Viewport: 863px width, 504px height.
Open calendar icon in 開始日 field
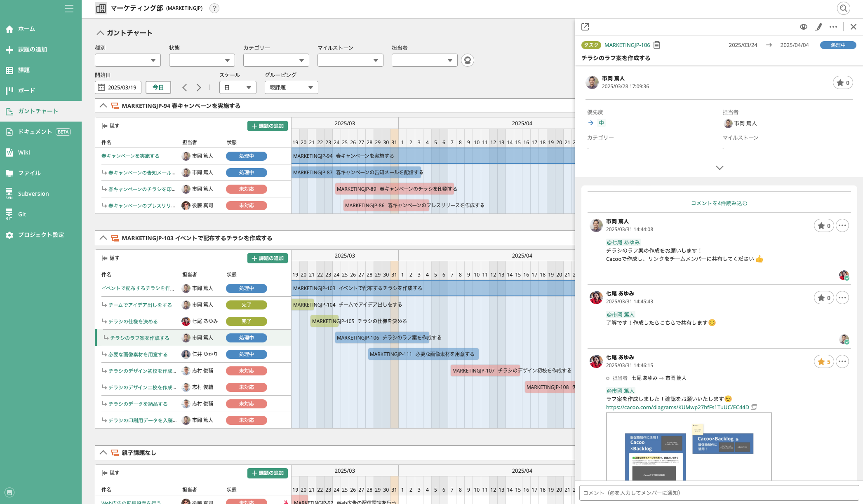coord(101,87)
